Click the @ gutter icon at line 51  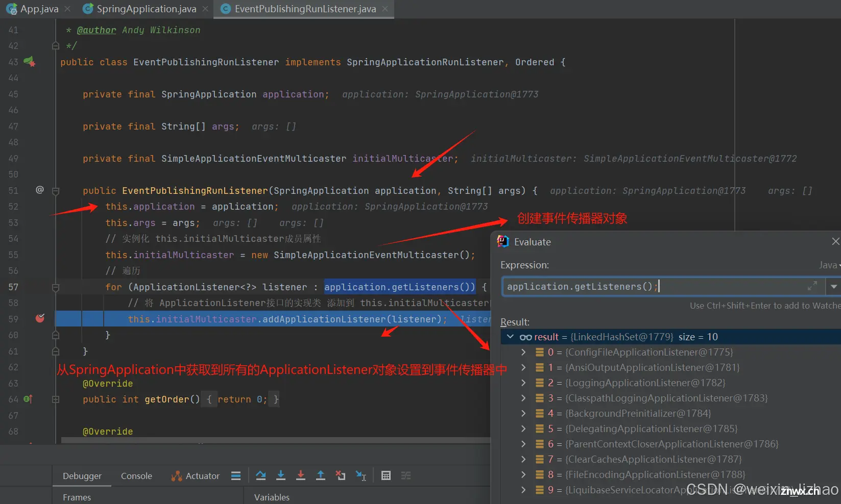40,190
